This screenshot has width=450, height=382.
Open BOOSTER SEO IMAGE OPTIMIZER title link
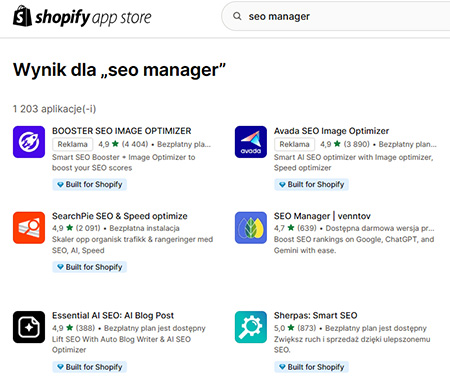click(122, 131)
